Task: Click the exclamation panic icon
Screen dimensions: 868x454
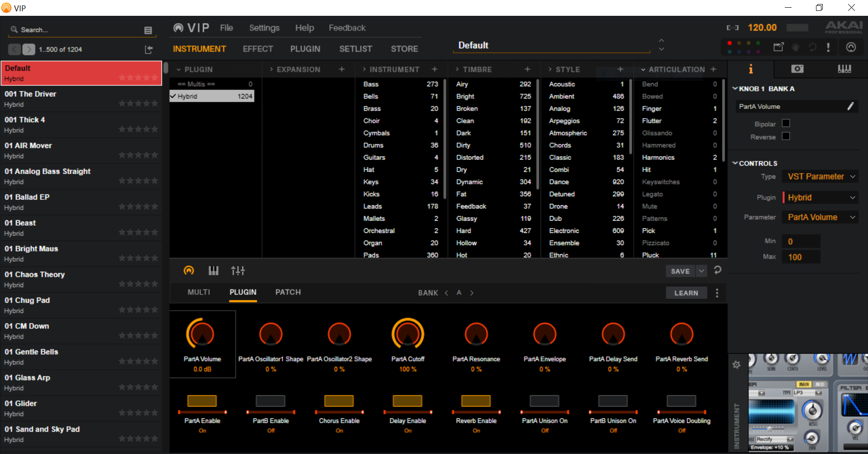Action: tap(828, 47)
